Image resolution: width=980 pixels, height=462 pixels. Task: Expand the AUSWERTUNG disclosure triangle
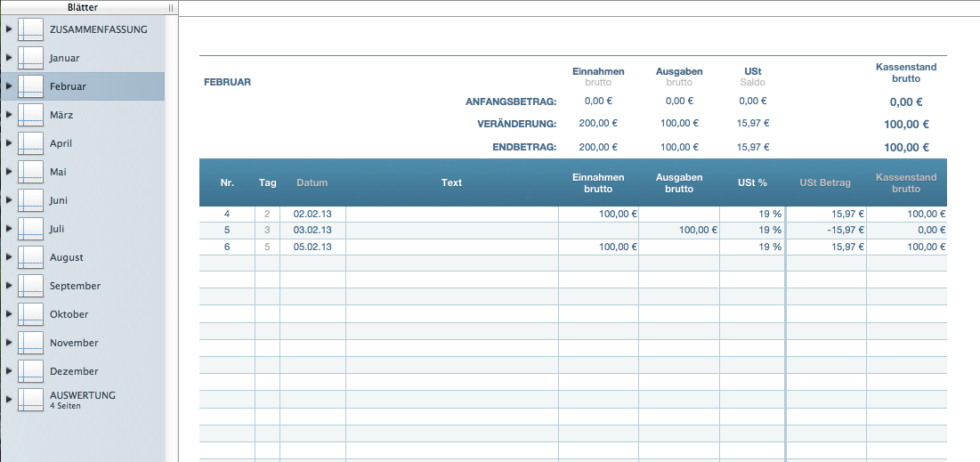point(9,400)
